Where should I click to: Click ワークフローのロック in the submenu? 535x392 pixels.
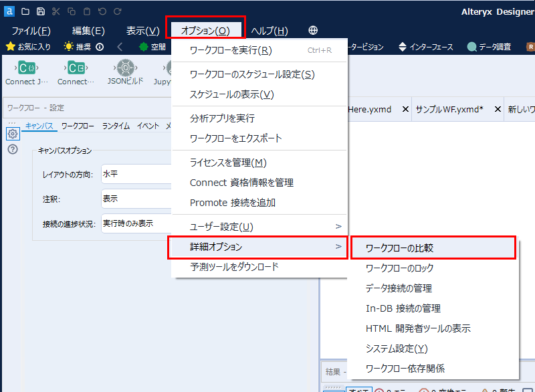(x=399, y=268)
